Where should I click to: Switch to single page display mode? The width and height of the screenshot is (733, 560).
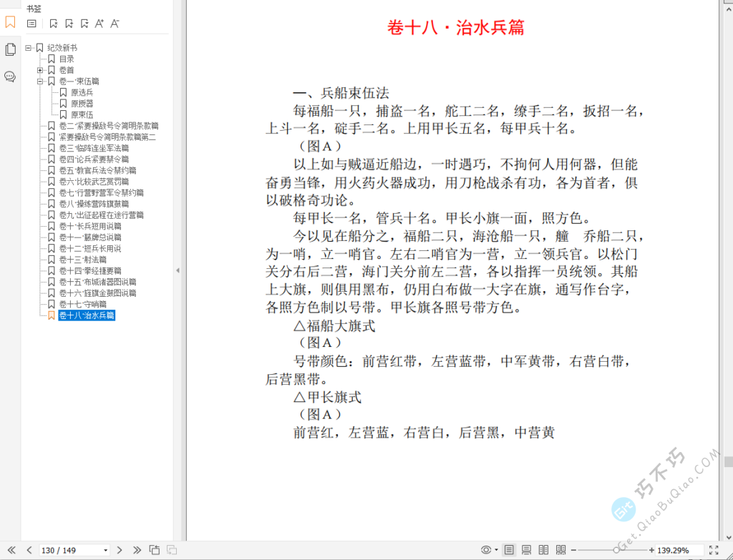click(509, 551)
